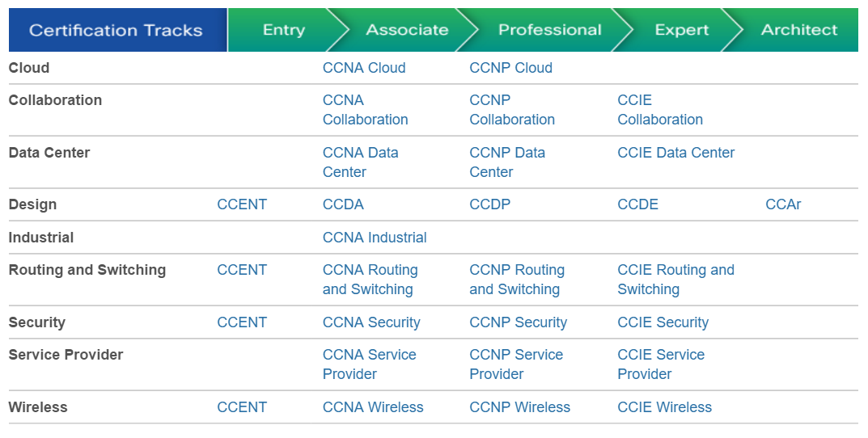The height and width of the screenshot is (438, 868).
Task: Open the CCNP Cloud link
Action: pos(511,67)
